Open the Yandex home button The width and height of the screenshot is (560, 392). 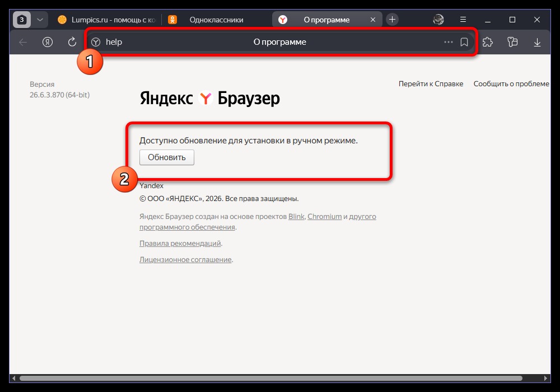(x=48, y=42)
